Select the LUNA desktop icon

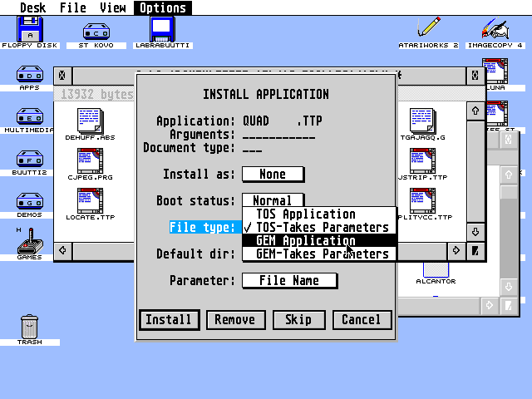point(495,71)
